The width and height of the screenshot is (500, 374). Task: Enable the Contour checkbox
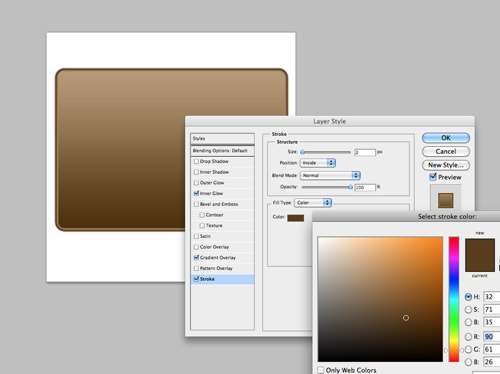point(202,215)
